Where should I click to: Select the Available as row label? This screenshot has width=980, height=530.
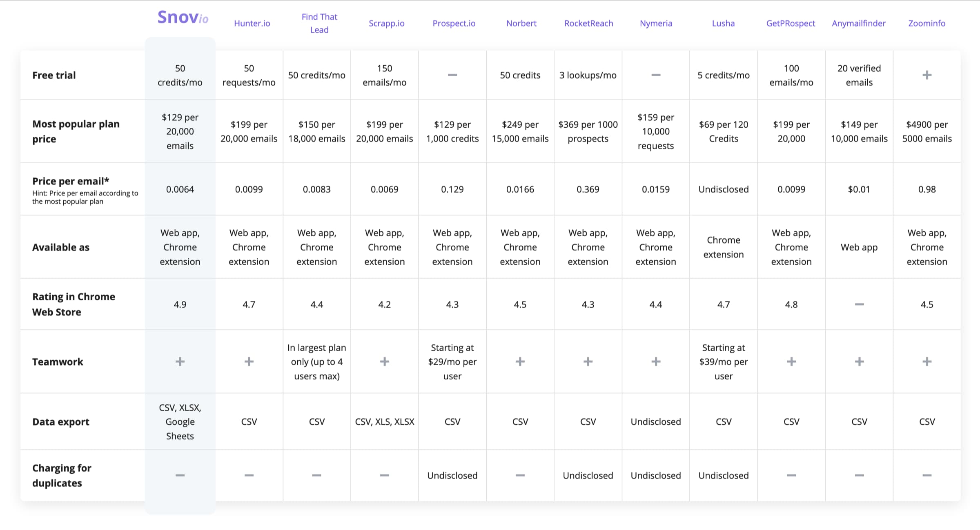point(60,247)
